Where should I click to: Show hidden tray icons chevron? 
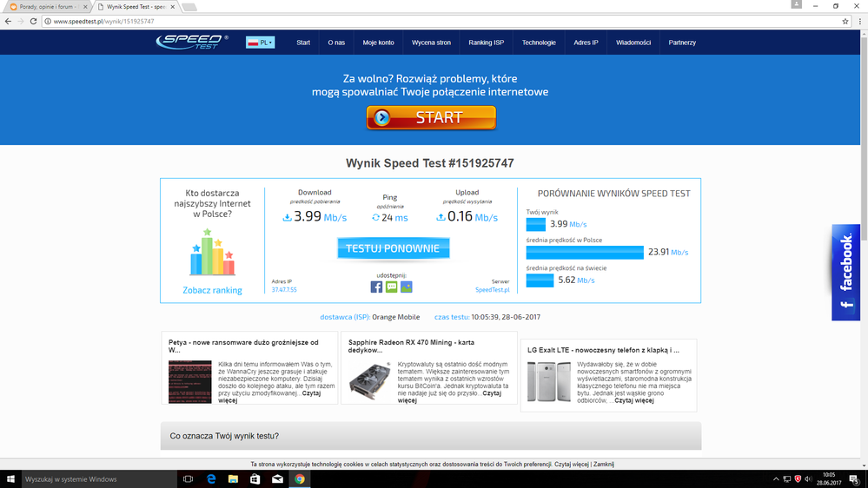tap(776, 479)
